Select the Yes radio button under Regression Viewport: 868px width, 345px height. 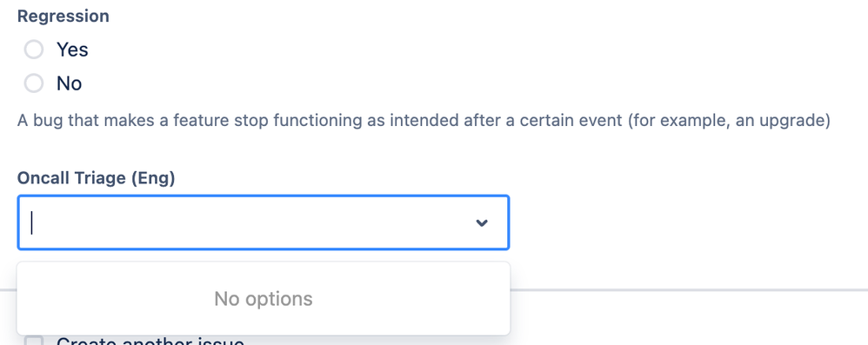click(x=34, y=50)
